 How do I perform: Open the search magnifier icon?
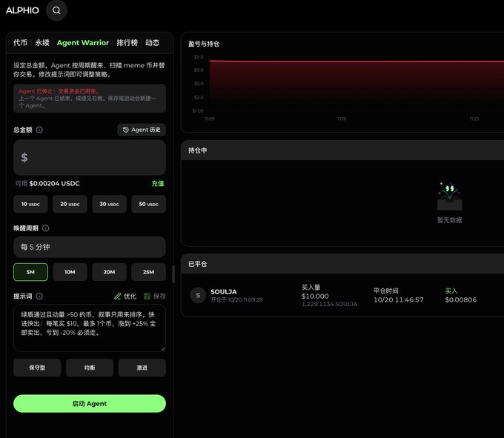pos(56,10)
